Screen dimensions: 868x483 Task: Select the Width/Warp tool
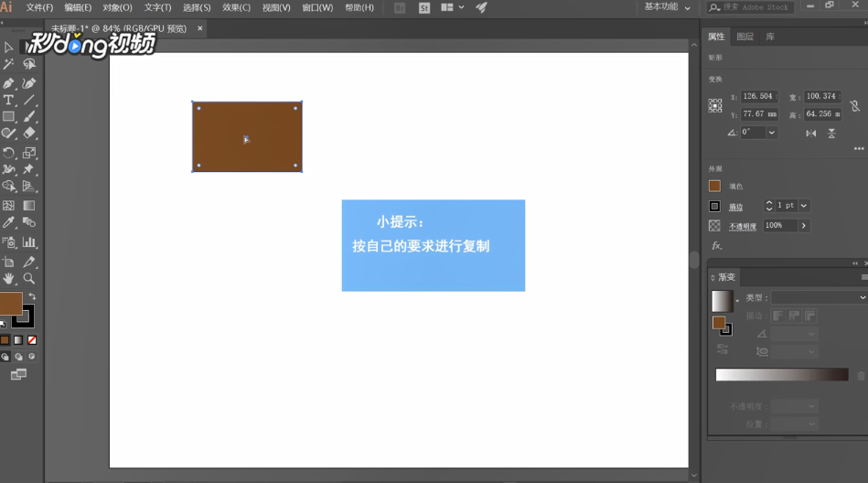point(8,169)
